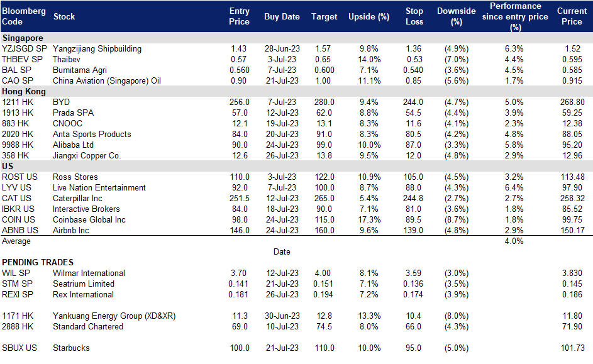Click the Bloomberg Code column header

pyautogui.click(x=23, y=16)
